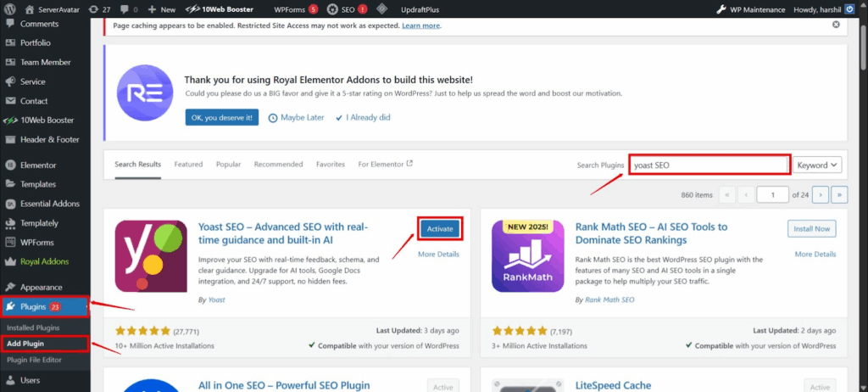Click the RankMath plugin icon
The height and width of the screenshot is (392, 868).
click(x=527, y=256)
